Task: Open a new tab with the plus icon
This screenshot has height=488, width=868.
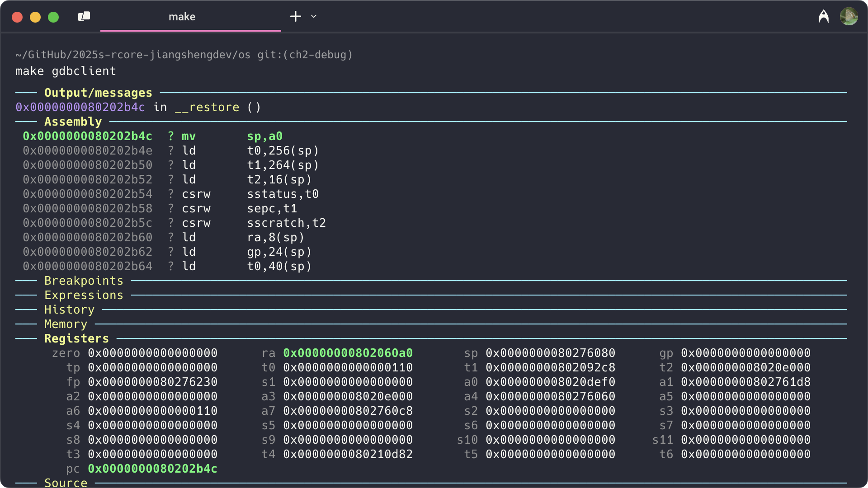Action: pyautogui.click(x=295, y=17)
